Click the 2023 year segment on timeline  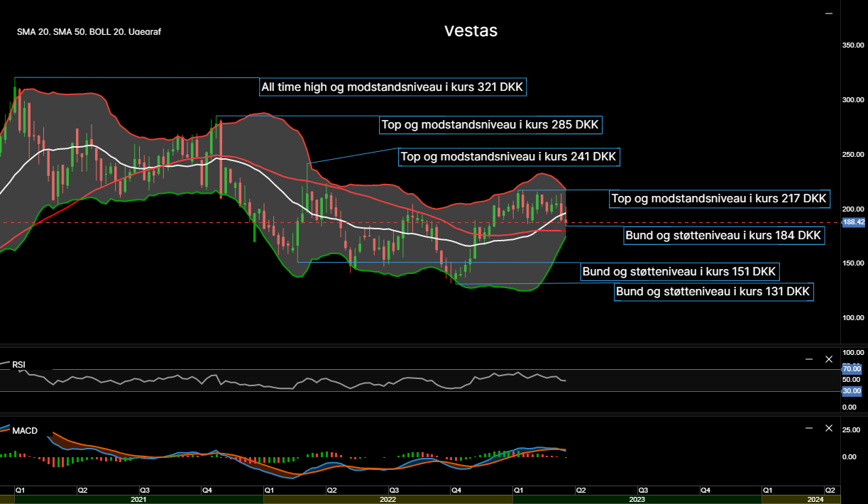coord(637,500)
